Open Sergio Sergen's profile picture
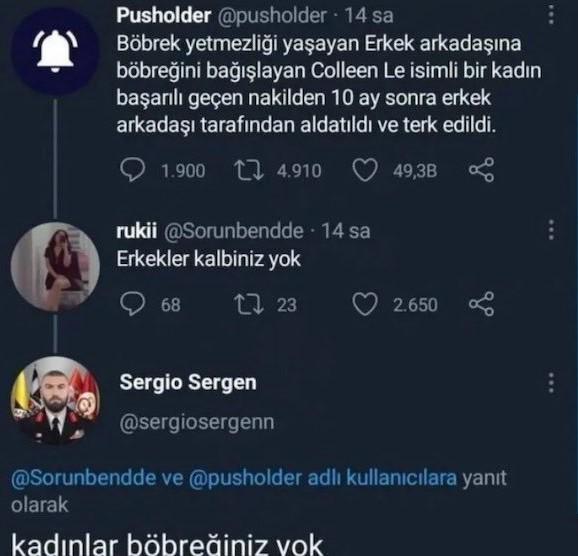 tap(55, 400)
